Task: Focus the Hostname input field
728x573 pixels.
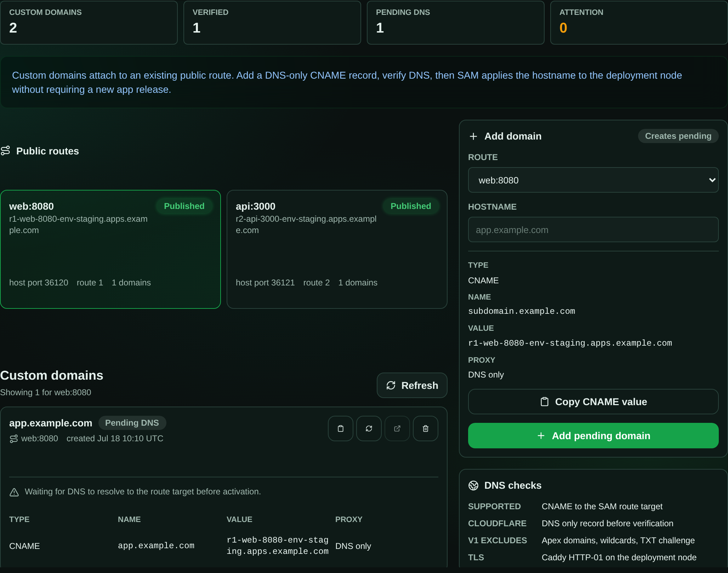Action: pos(593,230)
